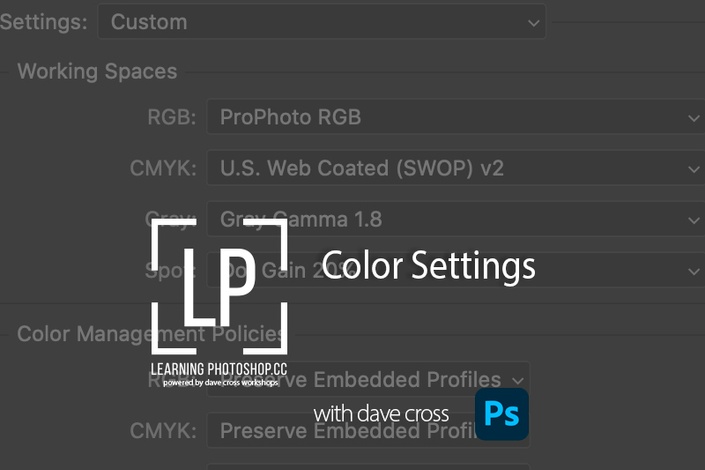Screen dimensions: 705x470
Task: Click the Learning Photoshop.cc text
Action: tap(219, 369)
